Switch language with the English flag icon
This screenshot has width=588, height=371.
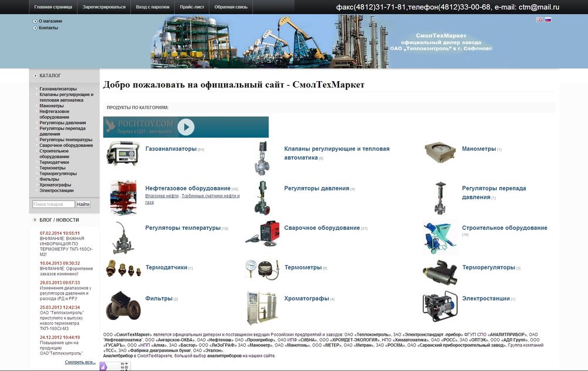[540, 19]
